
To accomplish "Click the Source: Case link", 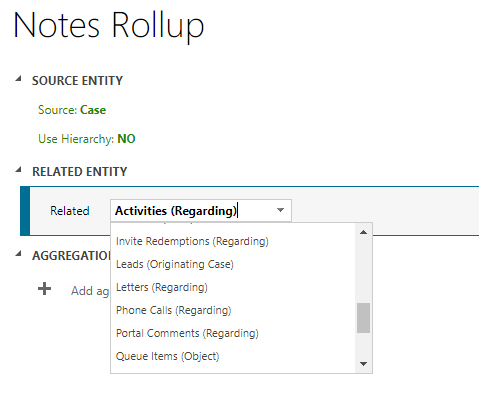I will (72, 110).
